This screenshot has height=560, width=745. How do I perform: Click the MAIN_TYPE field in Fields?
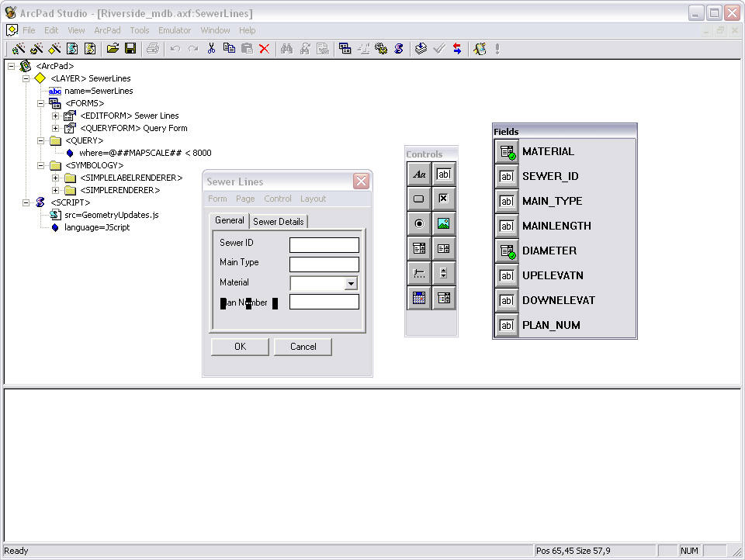pyautogui.click(x=565, y=201)
